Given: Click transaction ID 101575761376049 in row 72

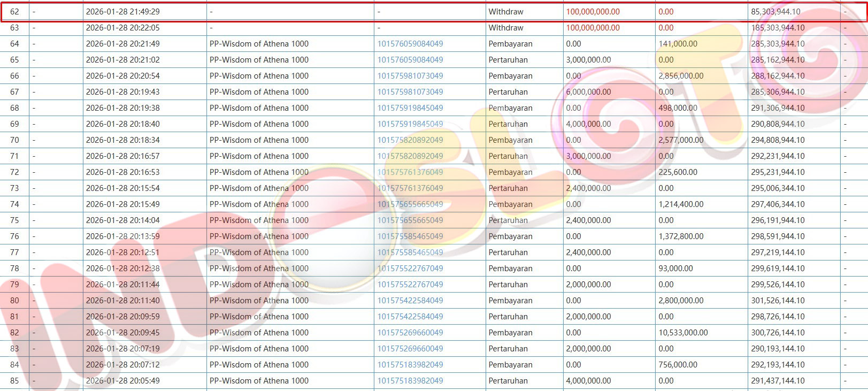Looking at the screenshot, I should 410,172.
